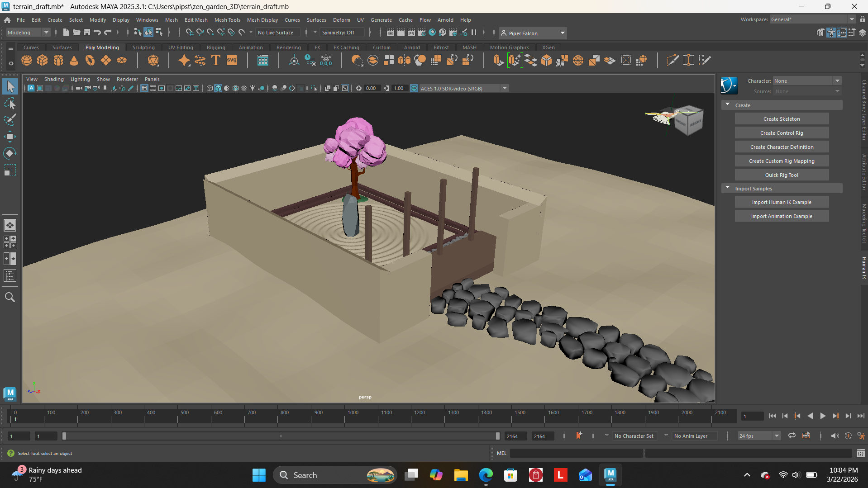Click the Extrude shelf icon
The width and height of the screenshot is (868, 488).
499,60
